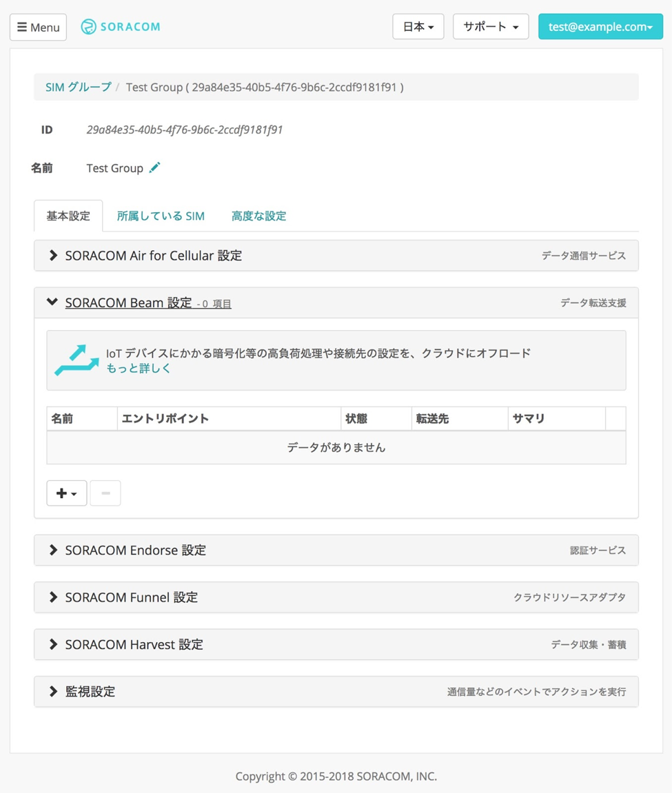The width and height of the screenshot is (672, 793).
Task: Click the データ転送支援 label
Action: pos(593,303)
